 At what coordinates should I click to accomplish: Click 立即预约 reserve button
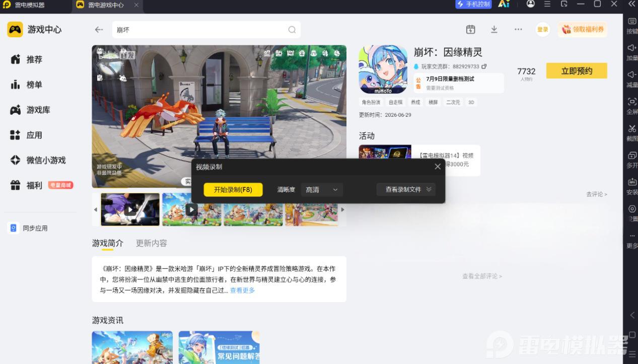coord(577,71)
